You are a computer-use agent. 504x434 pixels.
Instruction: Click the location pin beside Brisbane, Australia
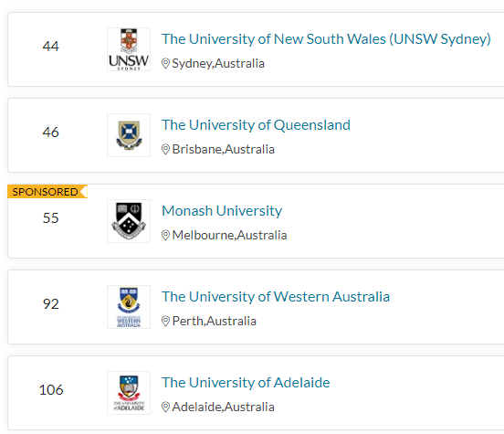pyautogui.click(x=165, y=149)
